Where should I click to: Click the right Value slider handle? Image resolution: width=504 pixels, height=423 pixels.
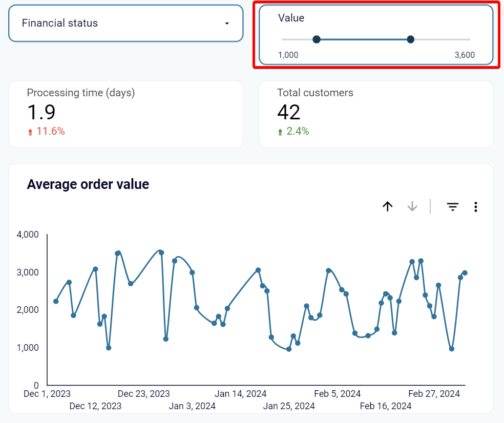tap(410, 39)
